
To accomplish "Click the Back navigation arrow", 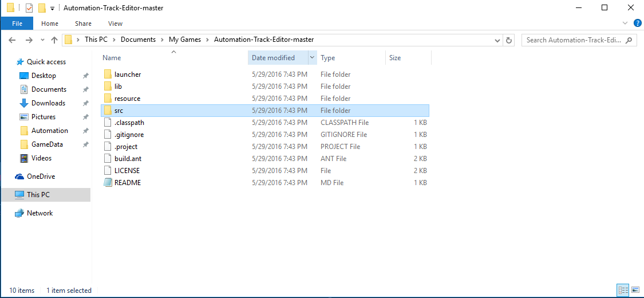I will click(x=13, y=40).
